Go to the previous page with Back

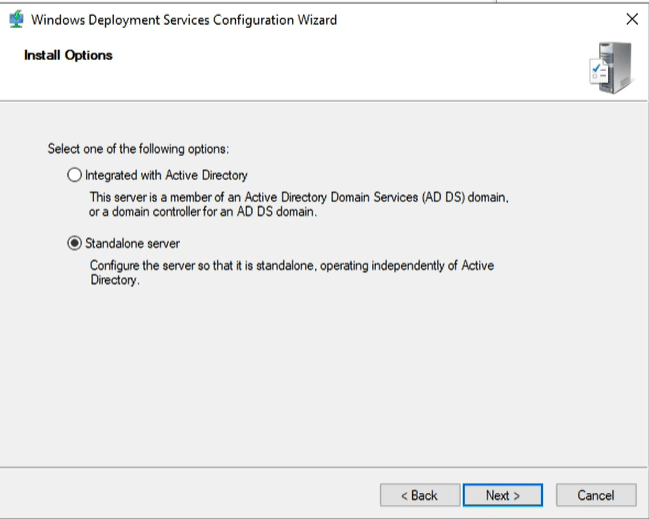coord(420,495)
